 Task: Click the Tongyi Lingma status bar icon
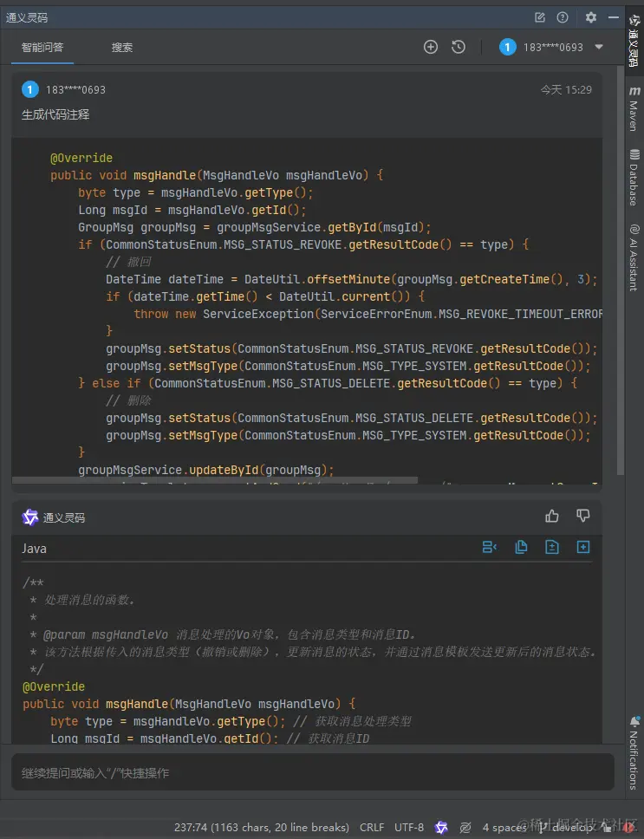[x=441, y=827]
